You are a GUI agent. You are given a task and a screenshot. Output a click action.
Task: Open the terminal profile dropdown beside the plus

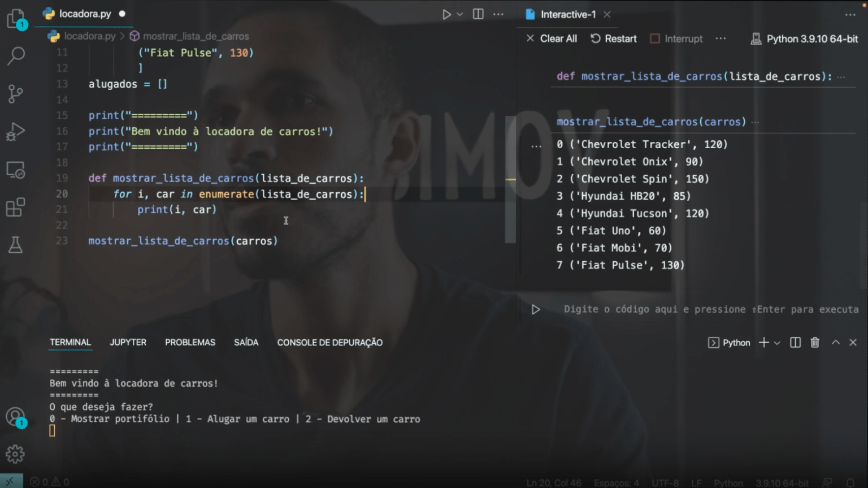(777, 343)
